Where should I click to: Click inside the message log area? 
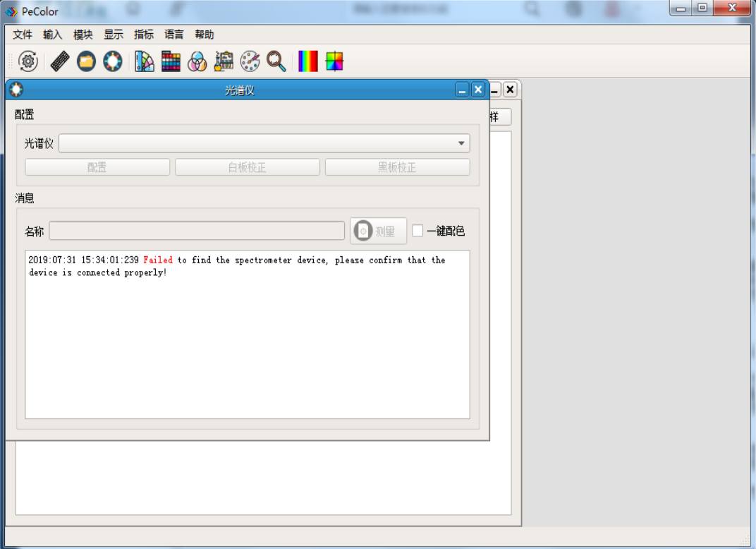[x=248, y=334]
